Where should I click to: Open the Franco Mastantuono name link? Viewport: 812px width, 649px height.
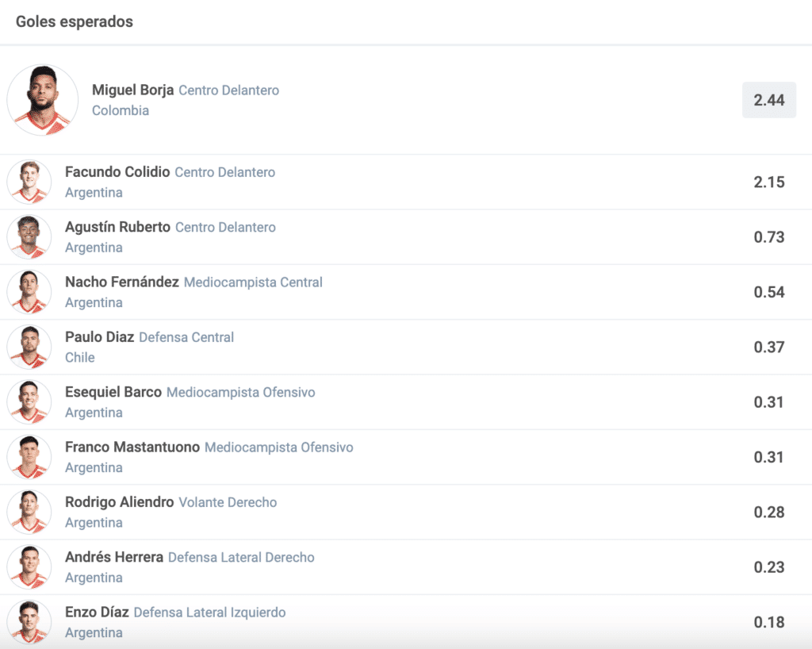[x=132, y=447]
